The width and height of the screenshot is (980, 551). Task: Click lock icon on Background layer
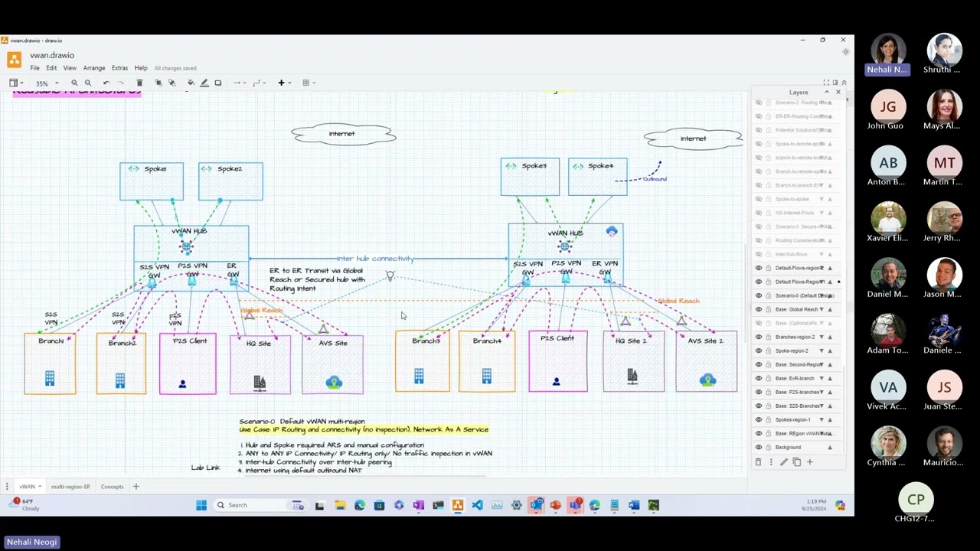[x=768, y=447]
